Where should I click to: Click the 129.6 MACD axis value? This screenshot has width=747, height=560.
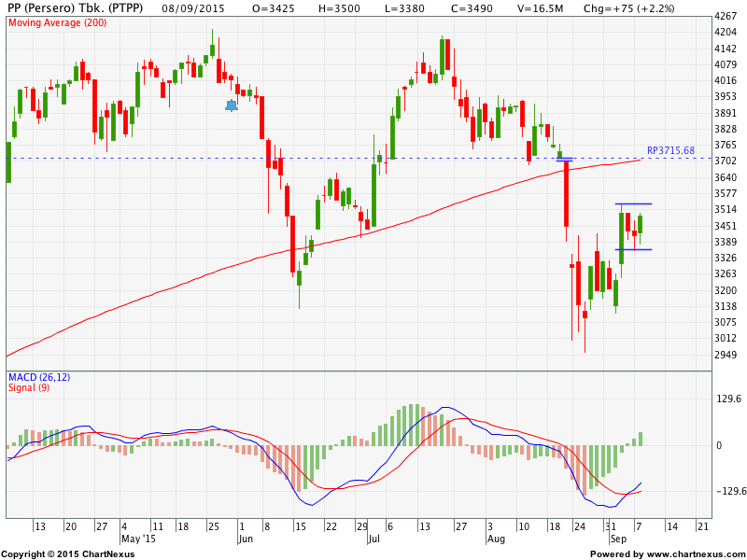pos(727,399)
